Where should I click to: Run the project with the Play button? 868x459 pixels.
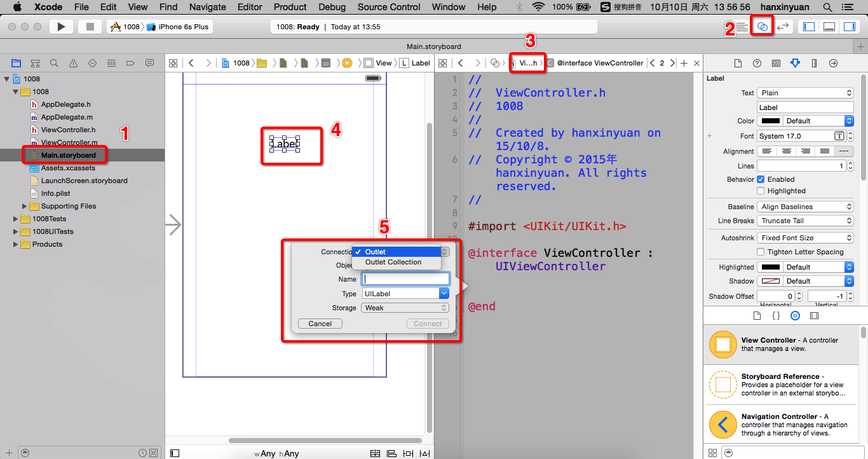coord(61,27)
